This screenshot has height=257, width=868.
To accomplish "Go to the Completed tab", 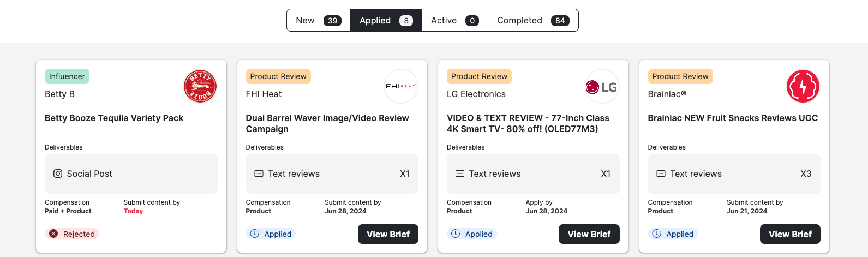I will pyautogui.click(x=533, y=20).
